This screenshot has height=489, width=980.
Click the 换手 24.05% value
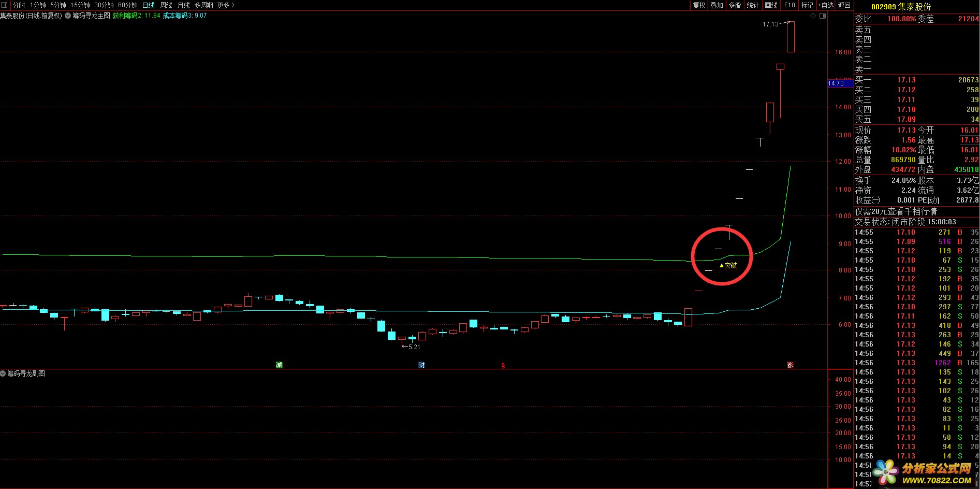pos(903,180)
